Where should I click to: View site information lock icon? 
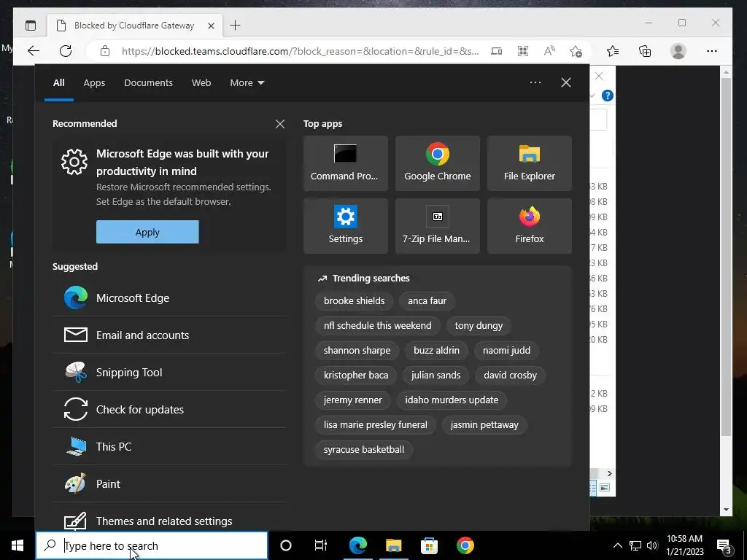click(x=105, y=51)
